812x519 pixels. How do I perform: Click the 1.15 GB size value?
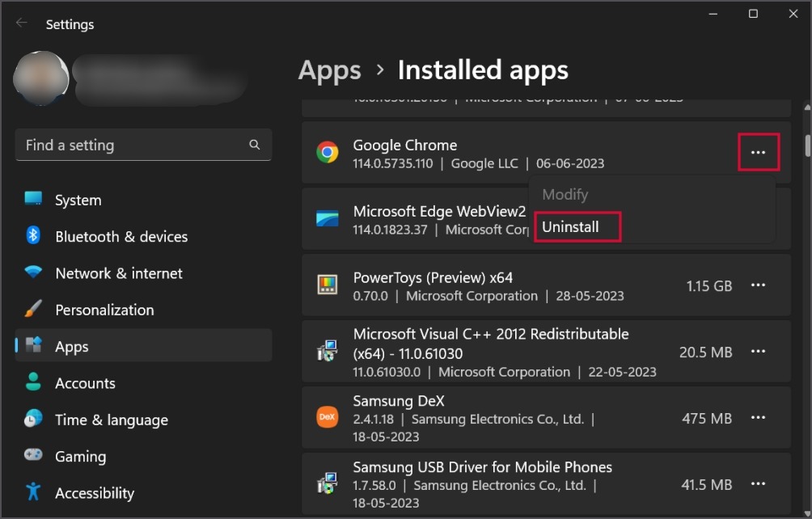click(x=709, y=285)
